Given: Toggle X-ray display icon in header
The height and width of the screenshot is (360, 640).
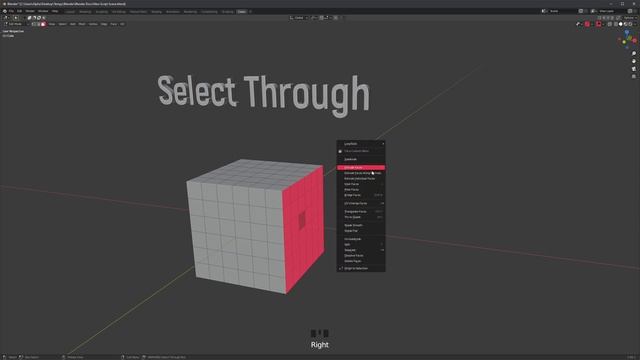Looking at the screenshot, I should (610, 24).
